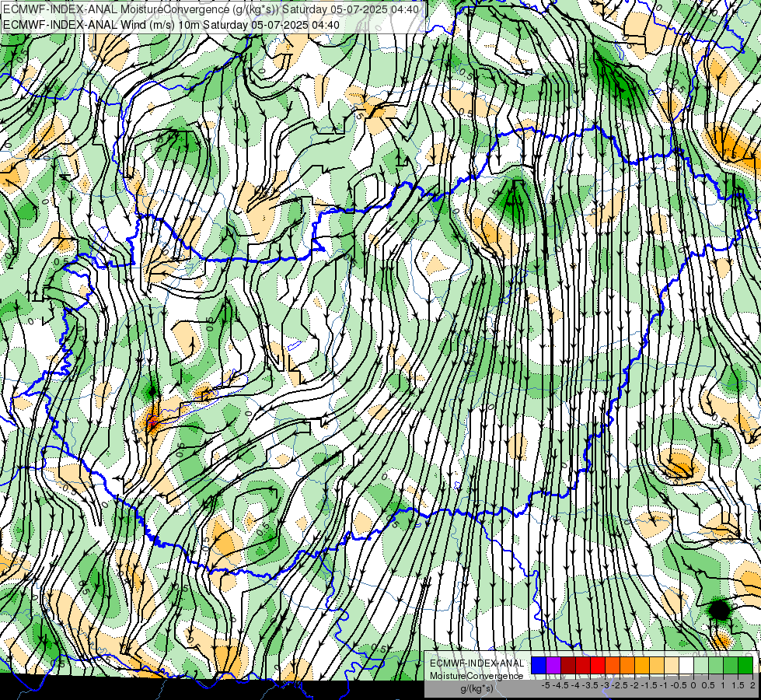Image resolution: width=761 pixels, height=700 pixels.
Task: Click the orange swatch between -2.5 and -2
Action: pyautogui.click(x=627, y=665)
